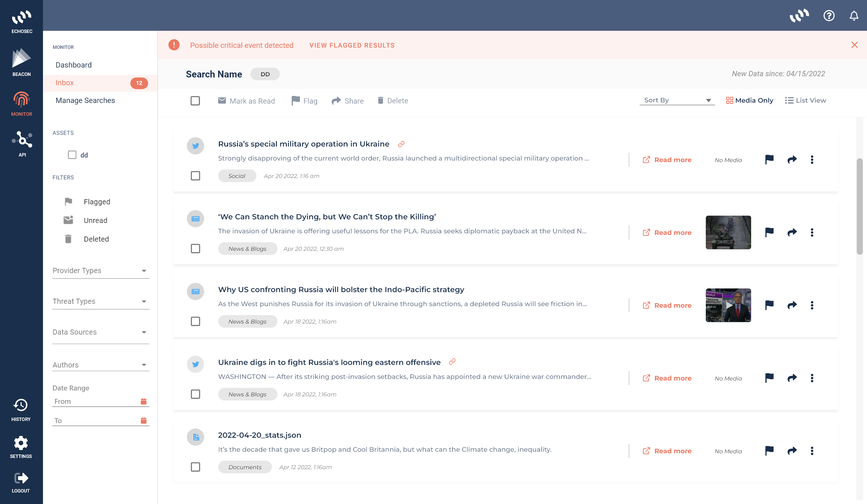
Task: Share the Ukraine eastern offensive result
Action: tap(792, 378)
